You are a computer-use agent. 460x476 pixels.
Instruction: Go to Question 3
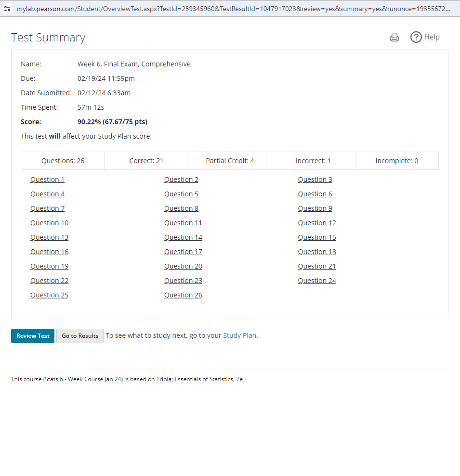click(315, 180)
